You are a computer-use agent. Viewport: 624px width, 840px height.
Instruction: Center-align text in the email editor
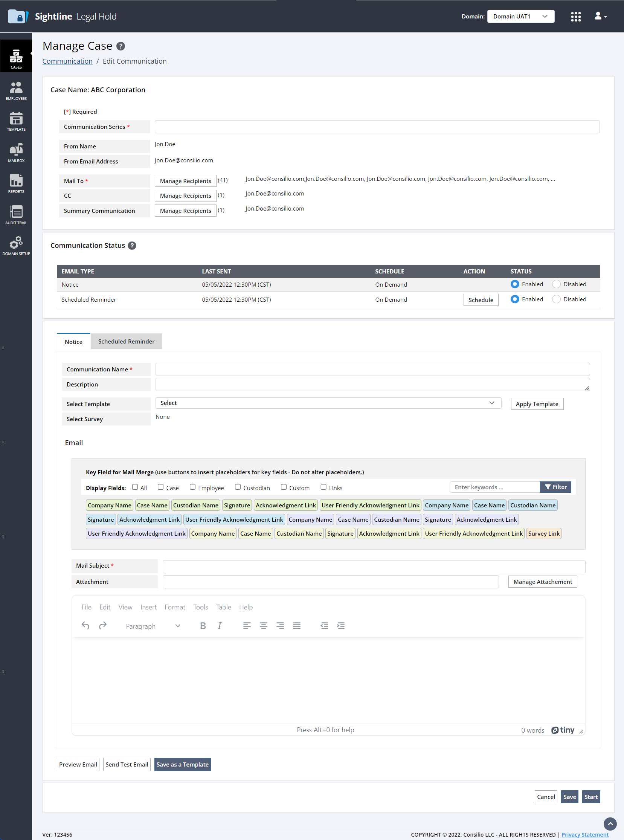[263, 626]
